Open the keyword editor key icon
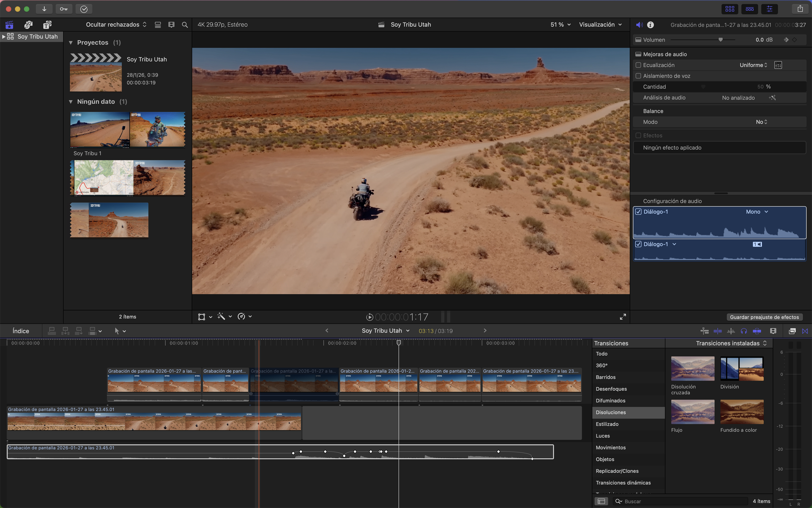This screenshot has height=508, width=812. click(64, 9)
